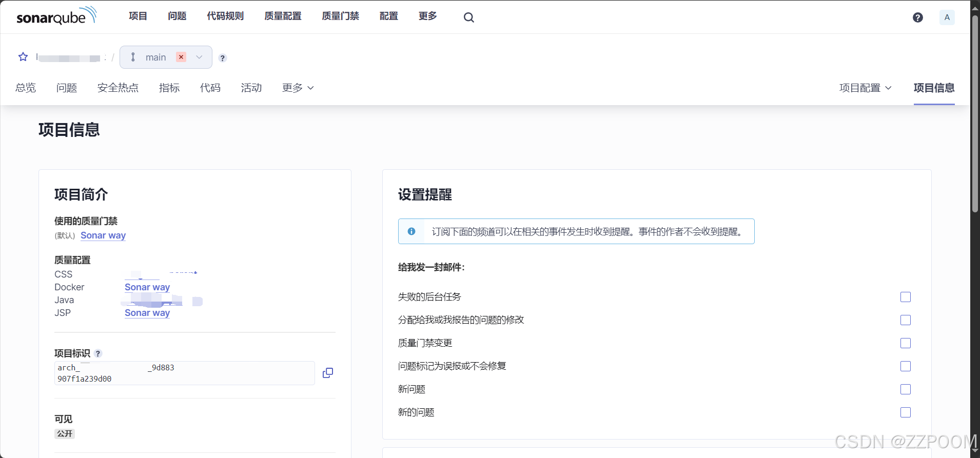
Task: Open the top-level 问题 menu
Action: 177,16
